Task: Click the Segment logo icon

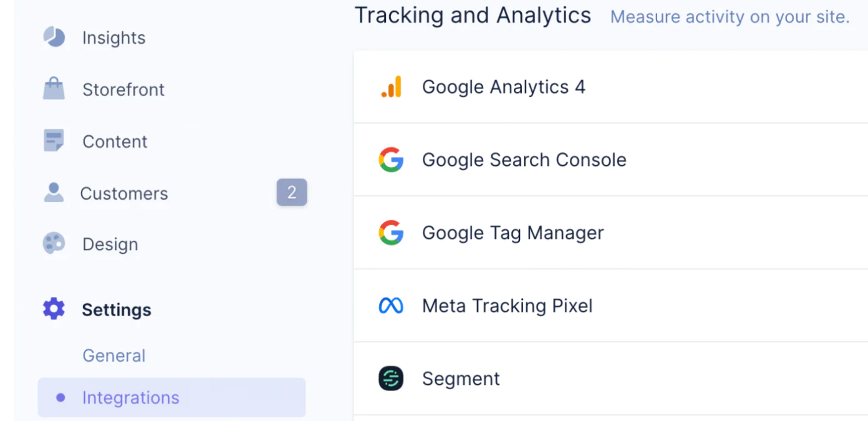Action: pyautogui.click(x=391, y=379)
